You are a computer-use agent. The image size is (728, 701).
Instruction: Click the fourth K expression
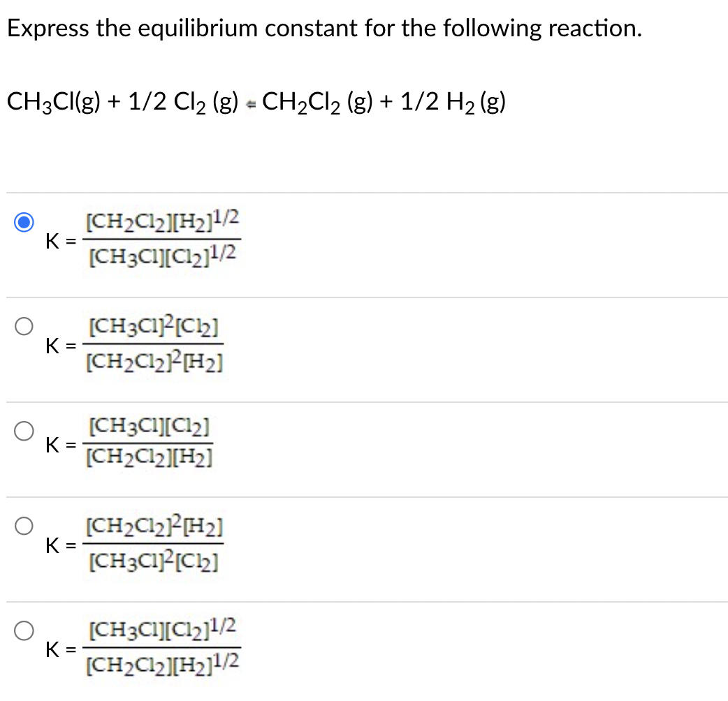click(154, 543)
